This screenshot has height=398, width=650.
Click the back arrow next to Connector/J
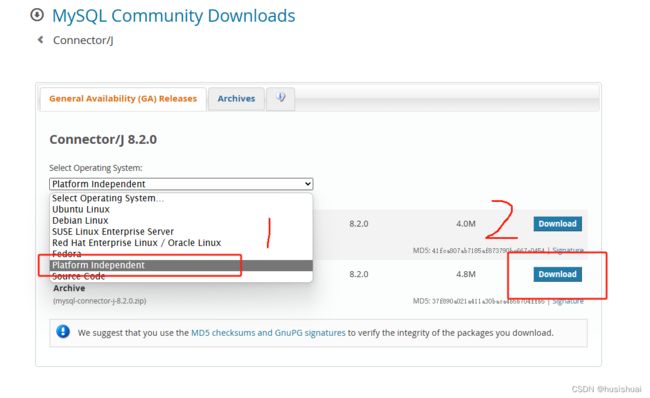[x=40, y=40]
